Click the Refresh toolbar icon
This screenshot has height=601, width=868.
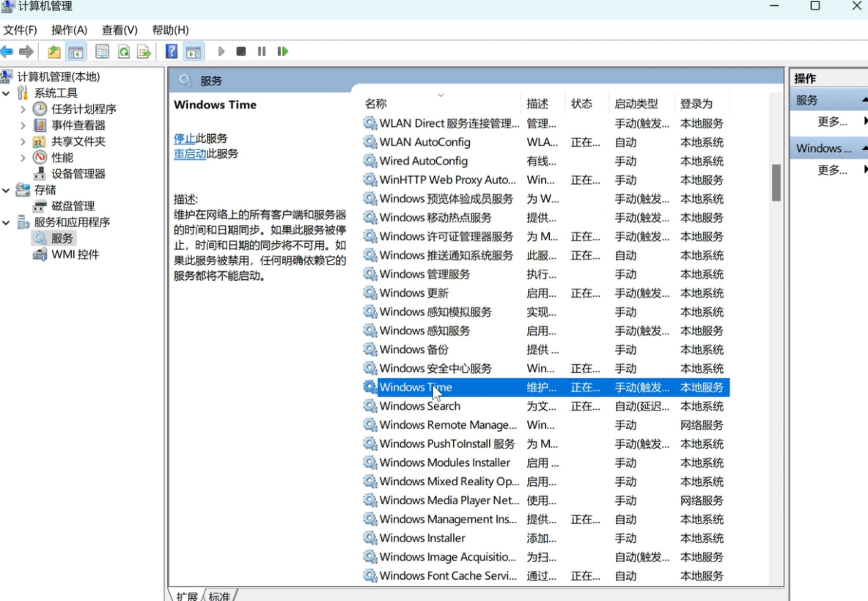pyautogui.click(x=123, y=51)
